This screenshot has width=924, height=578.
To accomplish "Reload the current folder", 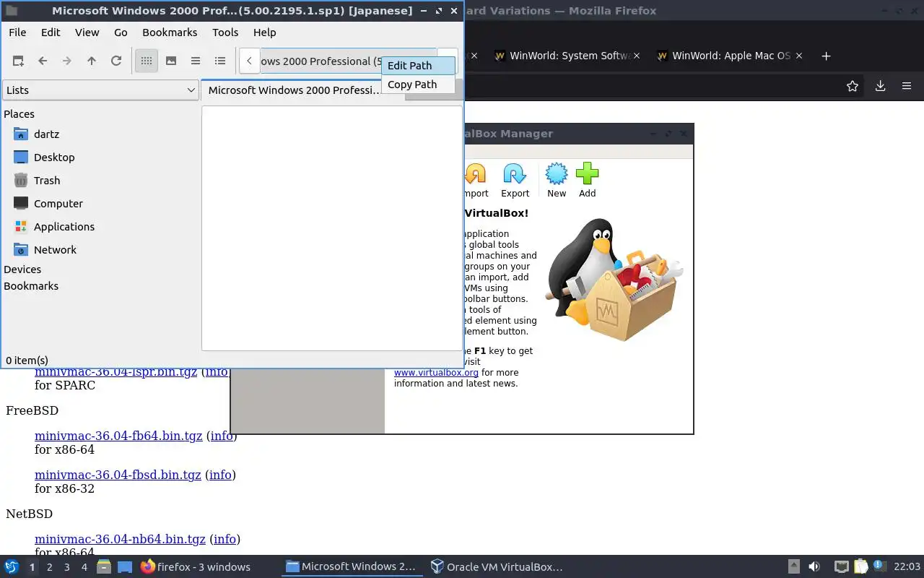I will 116,61.
